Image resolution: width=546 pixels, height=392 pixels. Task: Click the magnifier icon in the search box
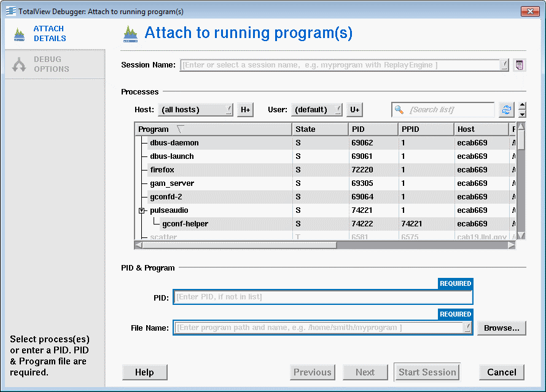point(399,110)
